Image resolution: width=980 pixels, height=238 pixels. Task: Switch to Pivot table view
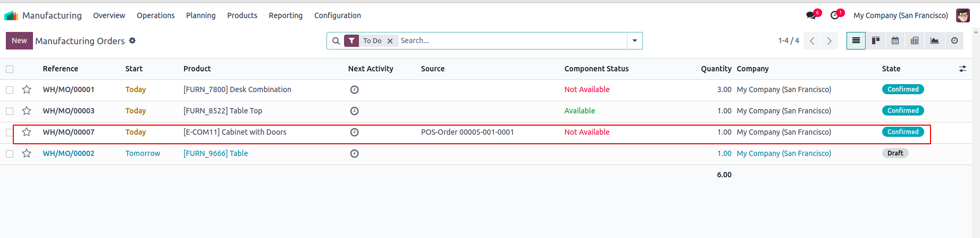coord(915,41)
